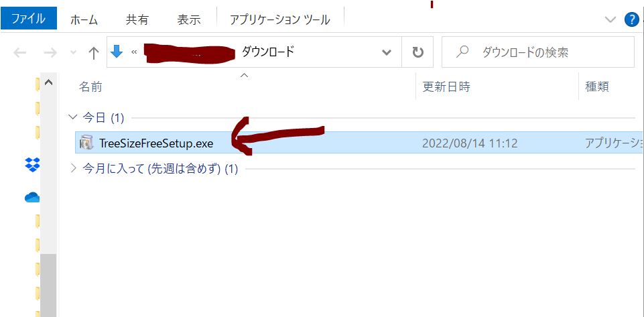Viewport: 644px width, 317px height.
Task: Click the Dropbox icon in navigation pane
Action: pos(31,164)
